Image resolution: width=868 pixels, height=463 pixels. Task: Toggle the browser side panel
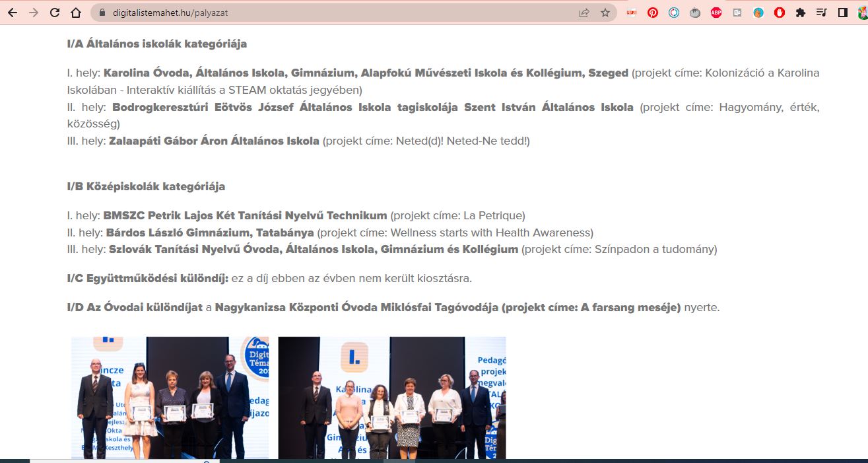point(843,13)
